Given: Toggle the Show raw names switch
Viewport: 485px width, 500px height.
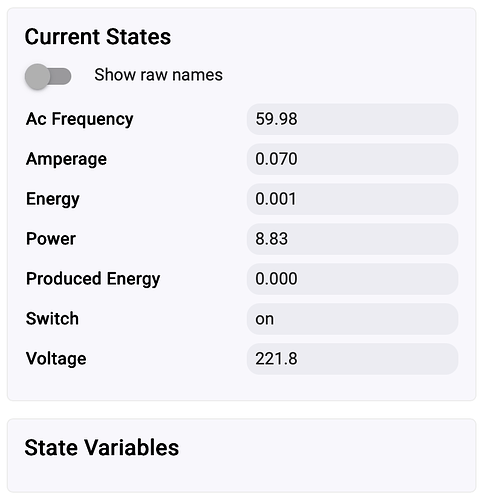Looking at the screenshot, I should pos(48,76).
